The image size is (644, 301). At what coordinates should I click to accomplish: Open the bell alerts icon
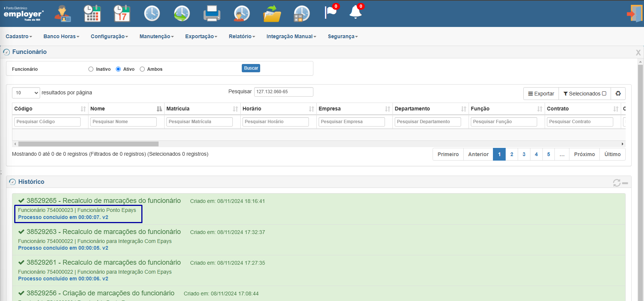point(355,12)
